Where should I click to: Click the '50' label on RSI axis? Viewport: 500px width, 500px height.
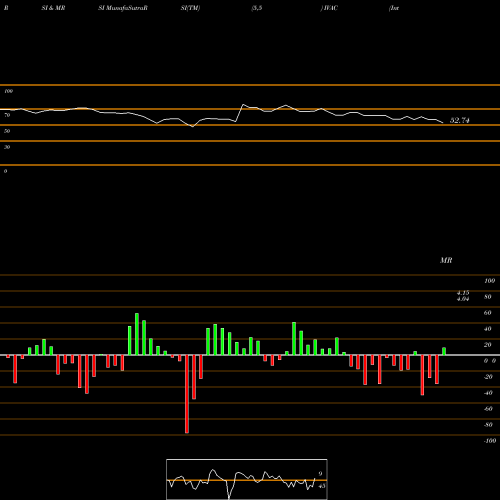click(x=7, y=131)
